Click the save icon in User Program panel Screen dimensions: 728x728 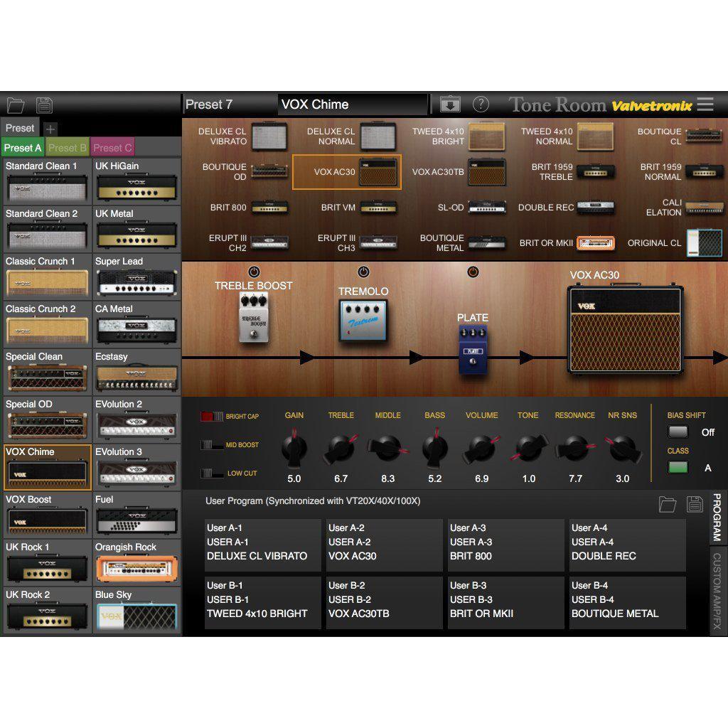(695, 504)
